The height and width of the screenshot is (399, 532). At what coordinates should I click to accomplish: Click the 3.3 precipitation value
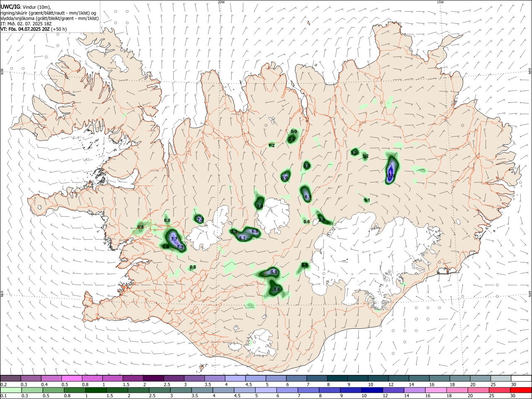tap(234, 232)
